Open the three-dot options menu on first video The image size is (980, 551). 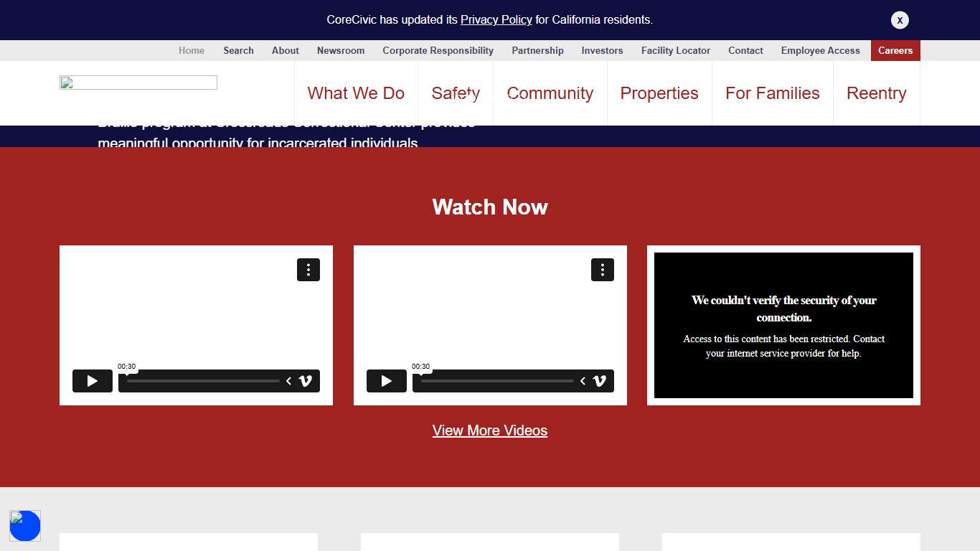click(308, 270)
